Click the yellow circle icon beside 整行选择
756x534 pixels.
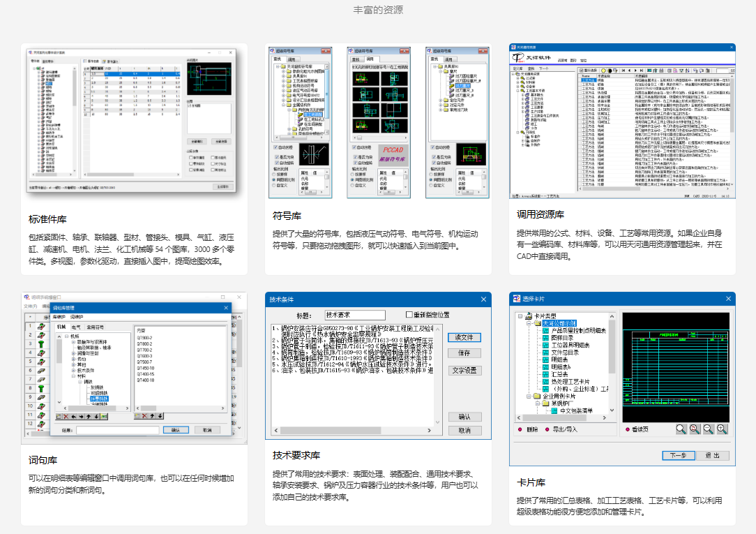[x=603, y=71]
